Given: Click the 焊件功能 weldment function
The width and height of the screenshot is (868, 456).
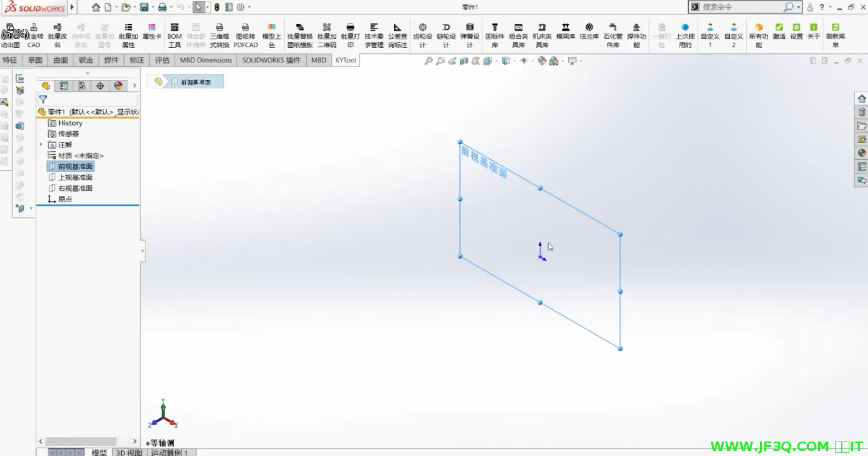Looking at the screenshot, I should 637,35.
